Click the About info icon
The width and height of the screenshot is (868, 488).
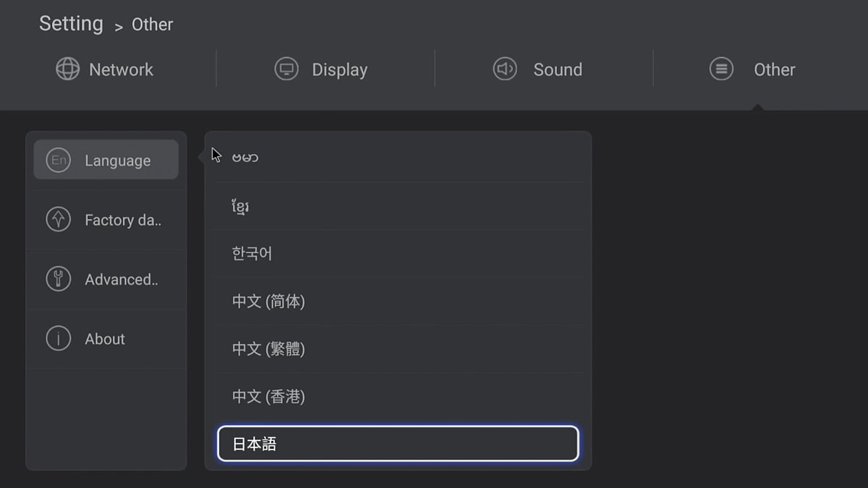pos(58,338)
